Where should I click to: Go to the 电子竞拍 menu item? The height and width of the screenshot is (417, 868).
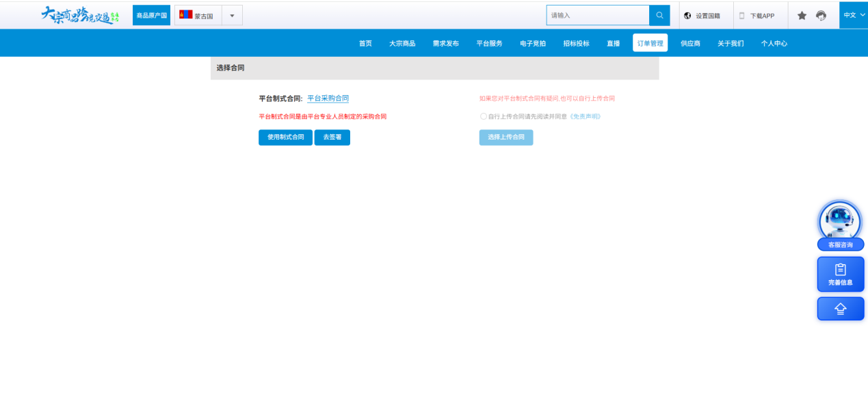[533, 43]
